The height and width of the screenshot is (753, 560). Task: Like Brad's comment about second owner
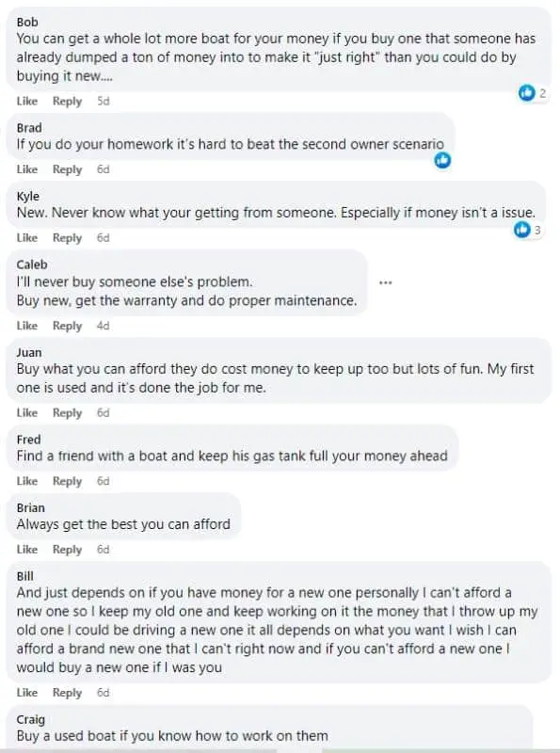pyautogui.click(x=27, y=169)
